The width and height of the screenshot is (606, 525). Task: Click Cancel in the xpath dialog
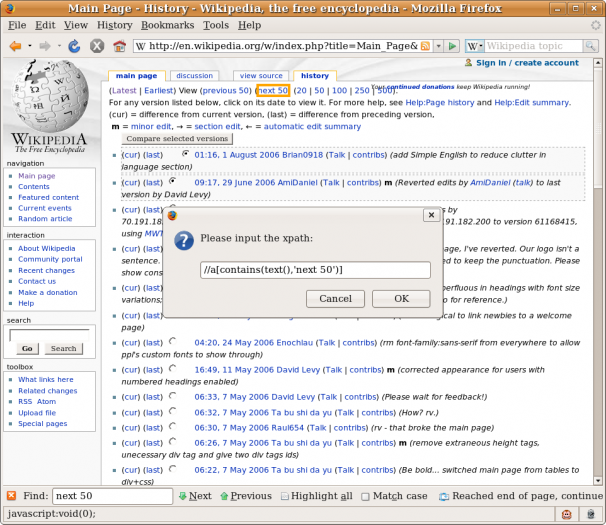335,298
